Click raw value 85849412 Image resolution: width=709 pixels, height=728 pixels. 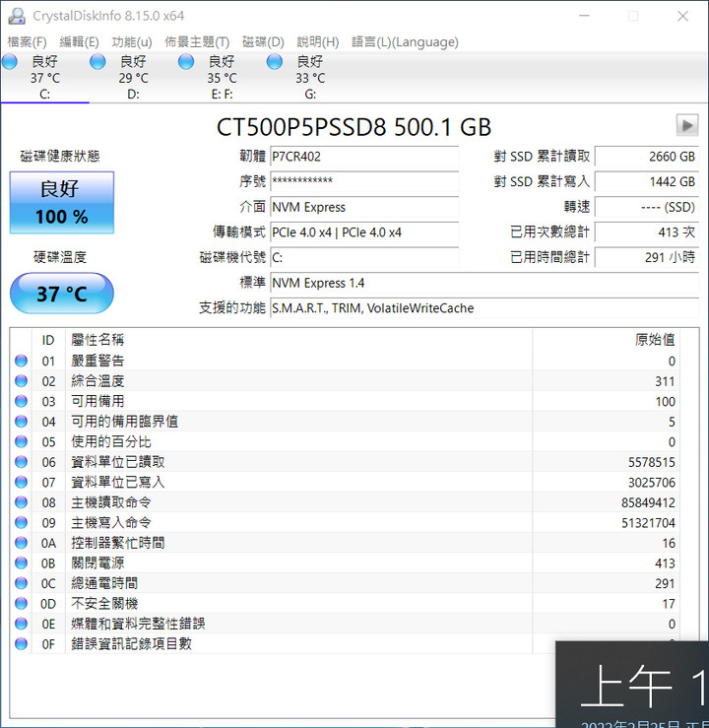[x=648, y=502]
